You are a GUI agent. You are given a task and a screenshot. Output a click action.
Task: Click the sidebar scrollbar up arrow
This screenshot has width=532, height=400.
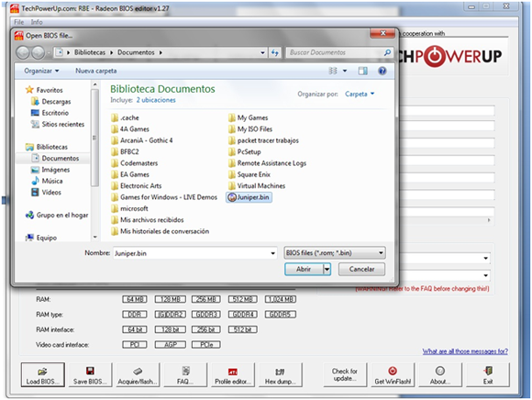(x=95, y=84)
